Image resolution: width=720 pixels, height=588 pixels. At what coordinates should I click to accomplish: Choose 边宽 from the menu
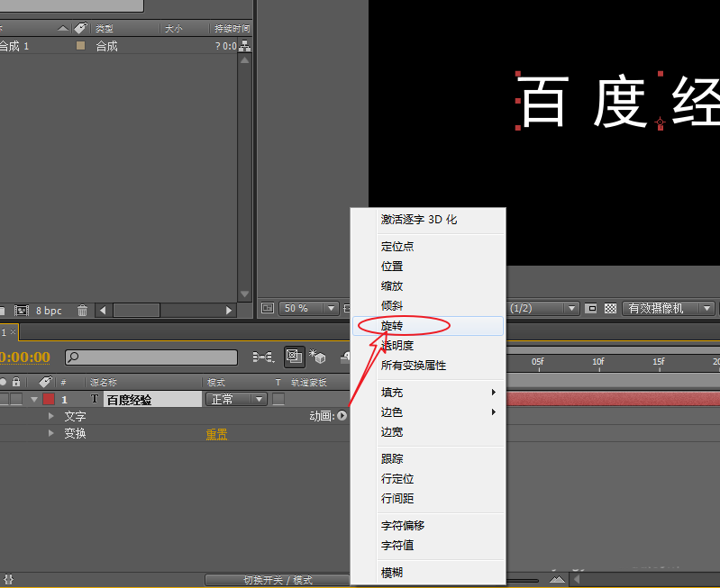(428, 432)
